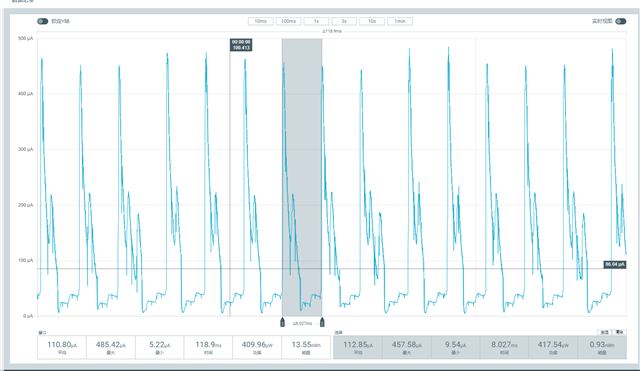
Task: Click window minimum value 5.22 µA
Action: point(160,345)
